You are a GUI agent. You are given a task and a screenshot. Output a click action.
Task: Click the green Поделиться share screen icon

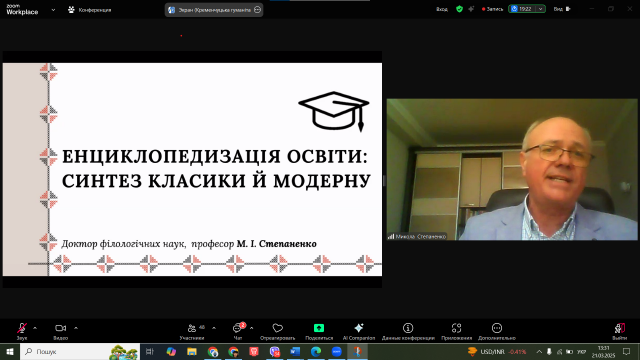pyautogui.click(x=319, y=328)
